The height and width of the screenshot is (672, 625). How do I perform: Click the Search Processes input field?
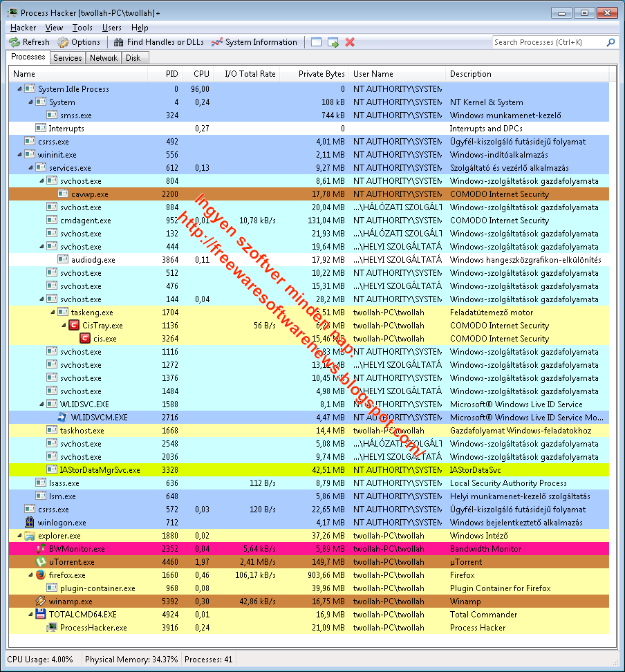tap(549, 42)
